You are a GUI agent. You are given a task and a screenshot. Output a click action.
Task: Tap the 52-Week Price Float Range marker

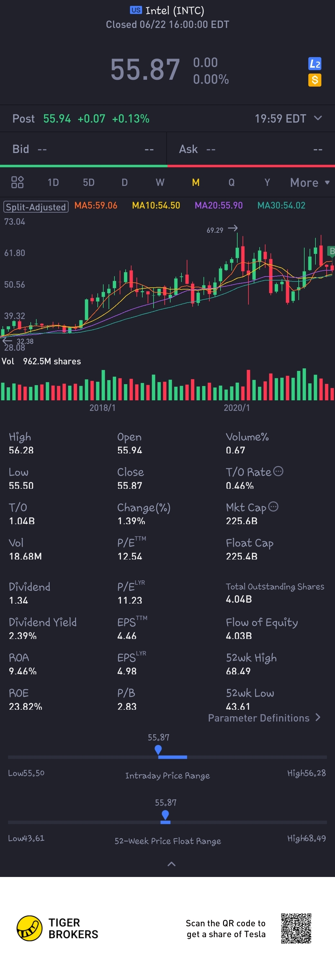[165, 815]
